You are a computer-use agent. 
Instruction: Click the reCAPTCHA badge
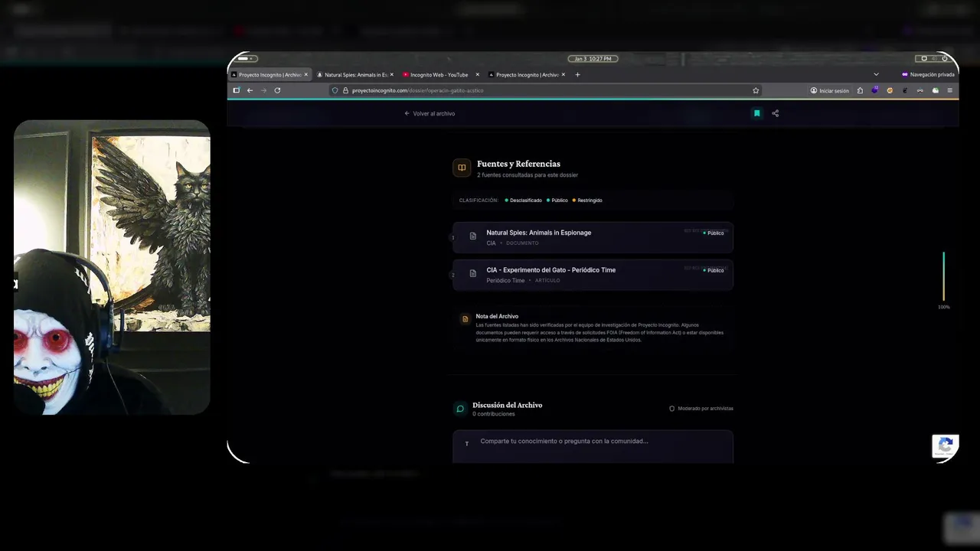coord(945,446)
